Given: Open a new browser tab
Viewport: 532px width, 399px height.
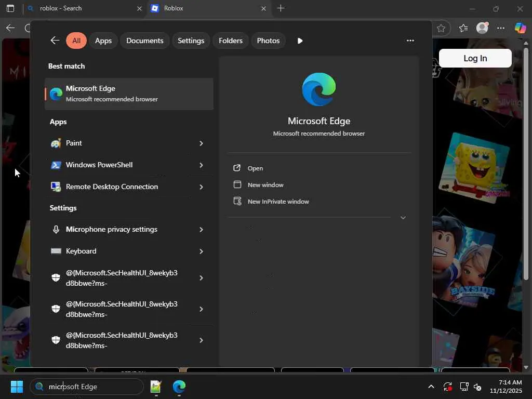Looking at the screenshot, I should [x=281, y=8].
